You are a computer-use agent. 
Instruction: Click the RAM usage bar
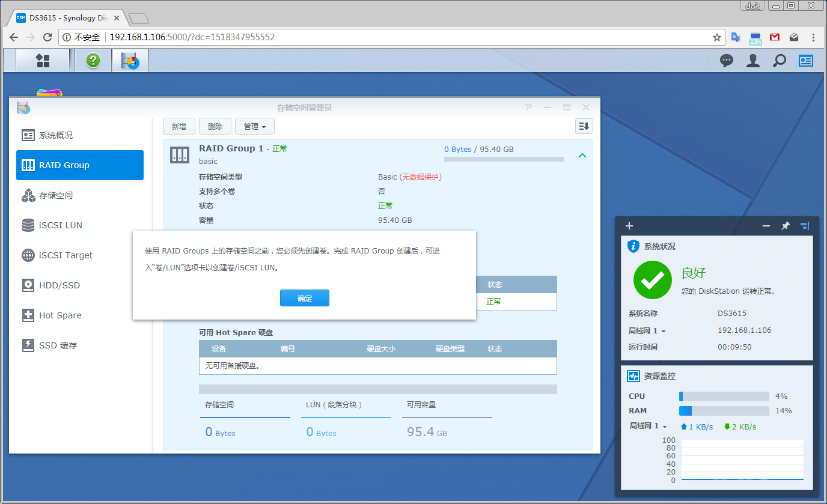tap(724, 411)
